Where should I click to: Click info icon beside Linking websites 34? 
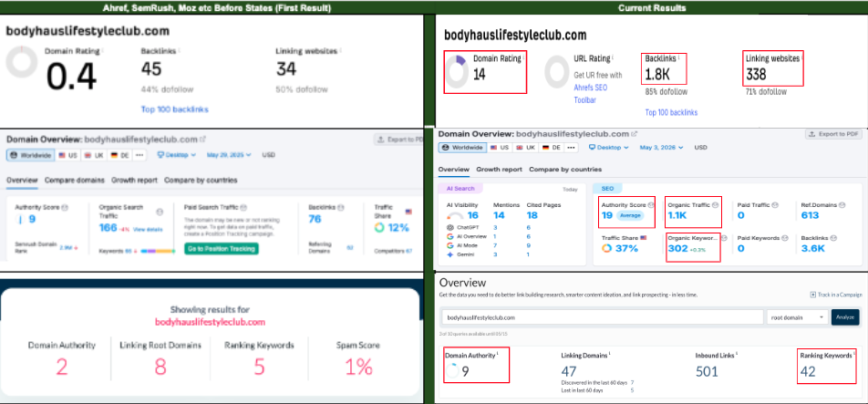pyautogui.click(x=340, y=50)
